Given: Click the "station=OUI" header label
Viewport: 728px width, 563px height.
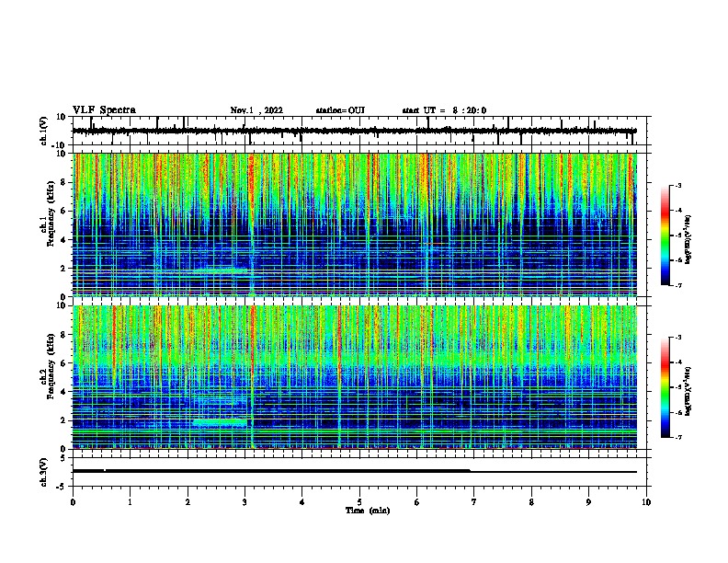Looking at the screenshot, I should 340,110.
